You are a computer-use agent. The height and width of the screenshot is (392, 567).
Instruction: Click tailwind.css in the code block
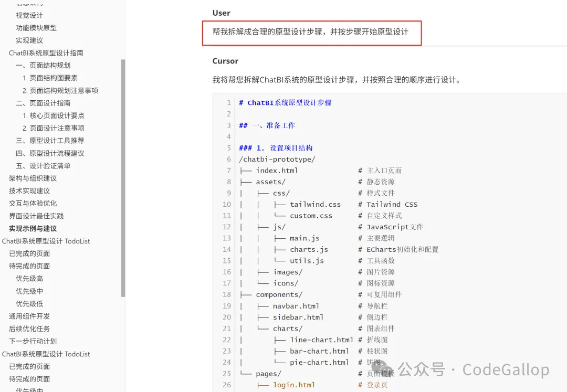[x=316, y=205]
